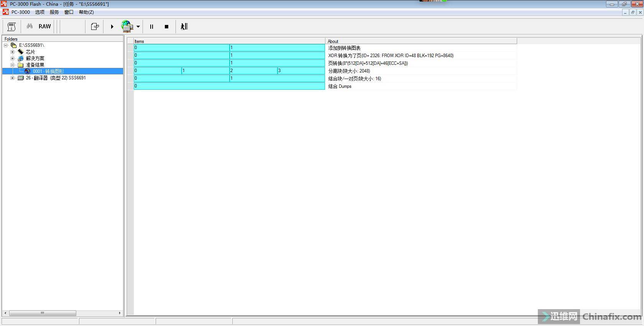Select the 添加到转换图表 row text
The image size is (644, 326).
(344, 48)
